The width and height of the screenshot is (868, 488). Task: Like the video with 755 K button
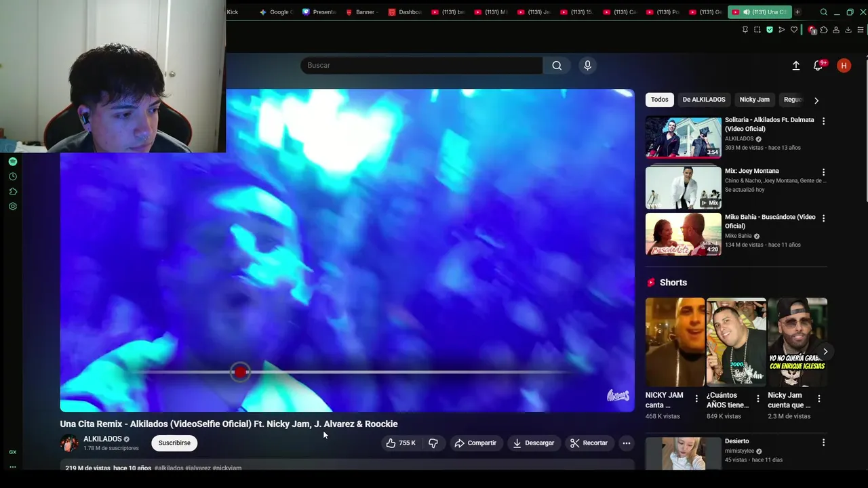pos(401,443)
